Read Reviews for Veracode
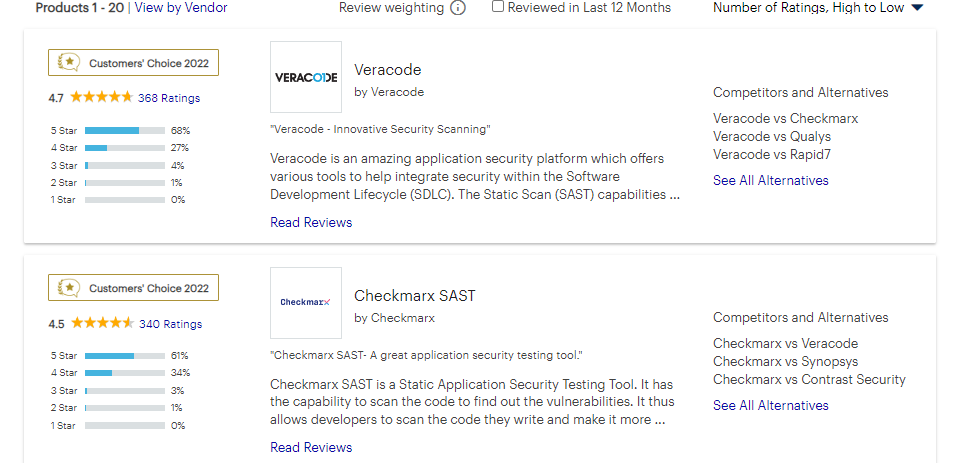The width and height of the screenshot is (970, 463). point(311,222)
